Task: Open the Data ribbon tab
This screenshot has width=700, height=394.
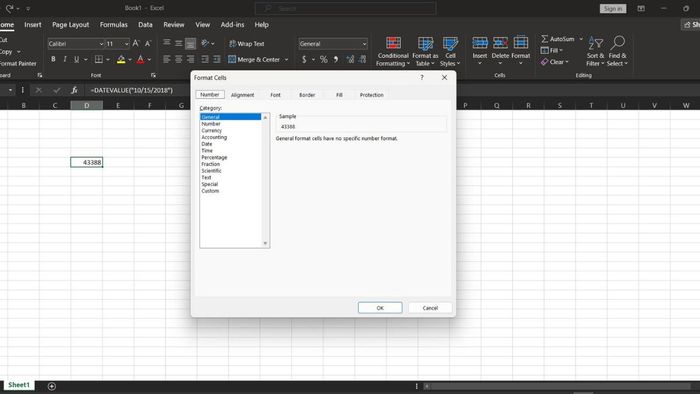Action: point(145,25)
